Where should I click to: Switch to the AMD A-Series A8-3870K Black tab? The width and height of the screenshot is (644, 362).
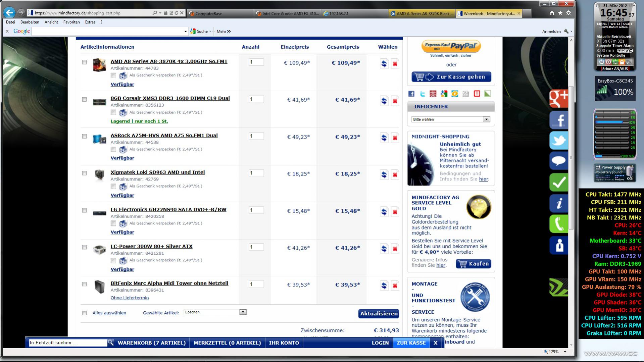point(422,13)
